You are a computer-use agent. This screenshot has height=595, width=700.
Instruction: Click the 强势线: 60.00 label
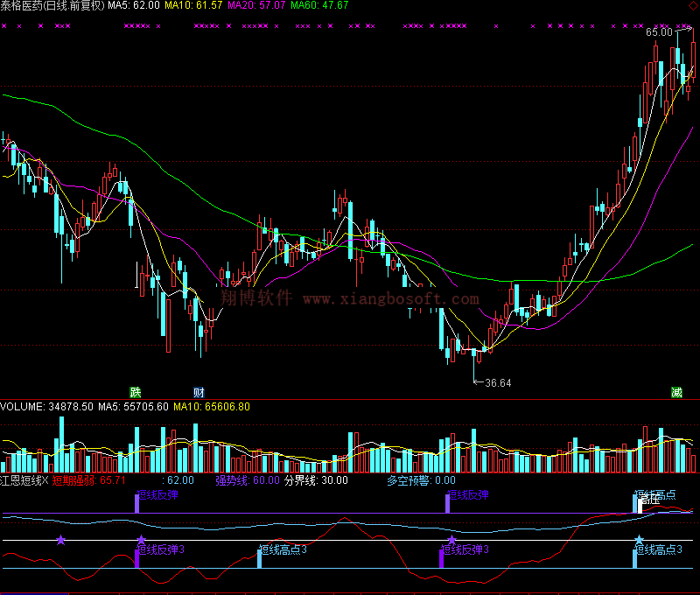click(x=248, y=479)
